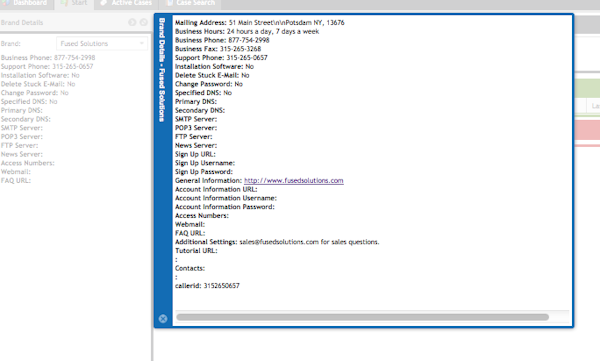Click the vertical popup title Brand Details - Fused Solutions
The width and height of the screenshot is (600, 361).
(x=162, y=70)
